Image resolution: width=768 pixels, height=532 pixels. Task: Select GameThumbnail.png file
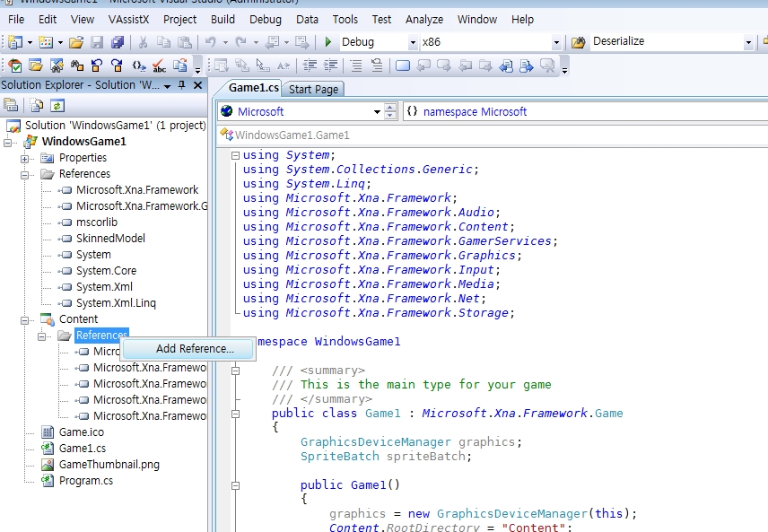coord(109,465)
